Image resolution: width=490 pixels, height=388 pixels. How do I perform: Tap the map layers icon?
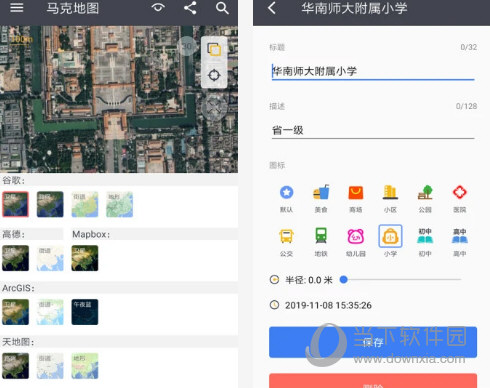coord(214,49)
